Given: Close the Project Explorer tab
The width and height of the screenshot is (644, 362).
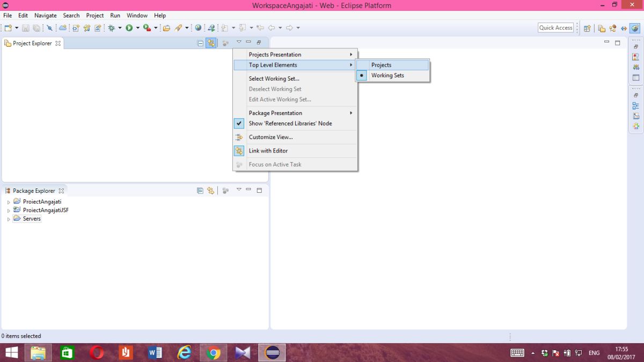Looking at the screenshot, I should click(58, 44).
